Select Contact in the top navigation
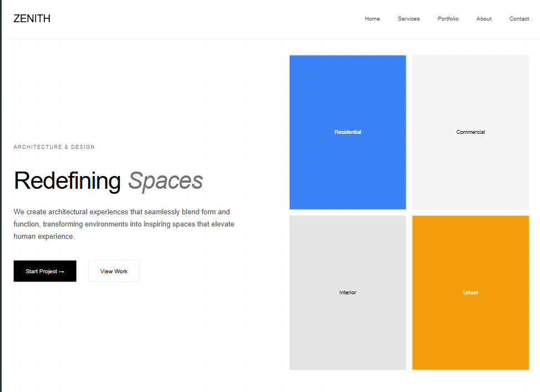Viewport: 540px width, 392px height. [x=519, y=19]
